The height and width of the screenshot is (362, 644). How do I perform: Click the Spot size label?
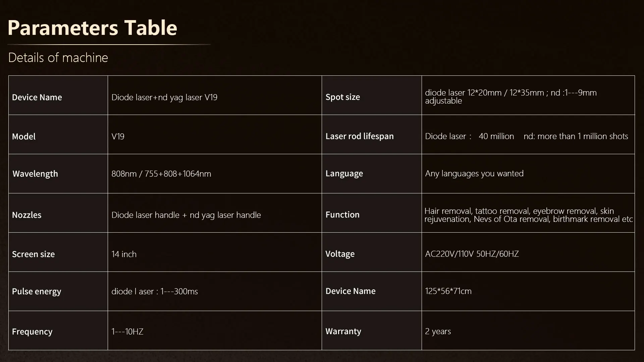click(x=343, y=97)
